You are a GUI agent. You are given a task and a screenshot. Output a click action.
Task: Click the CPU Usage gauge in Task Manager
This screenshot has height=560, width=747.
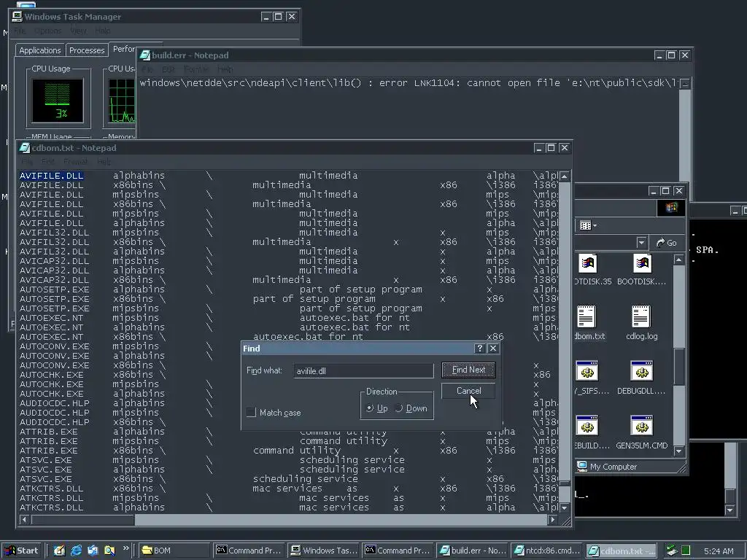tap(58, 101)
